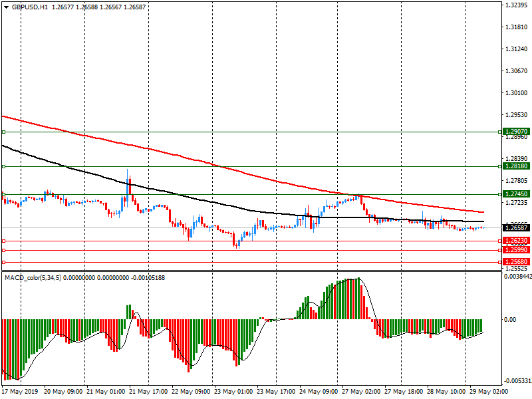Click the MACD_color(5,34,5) indicator label
Viewport: 532px width, 399px height.
tap(33, 277)
